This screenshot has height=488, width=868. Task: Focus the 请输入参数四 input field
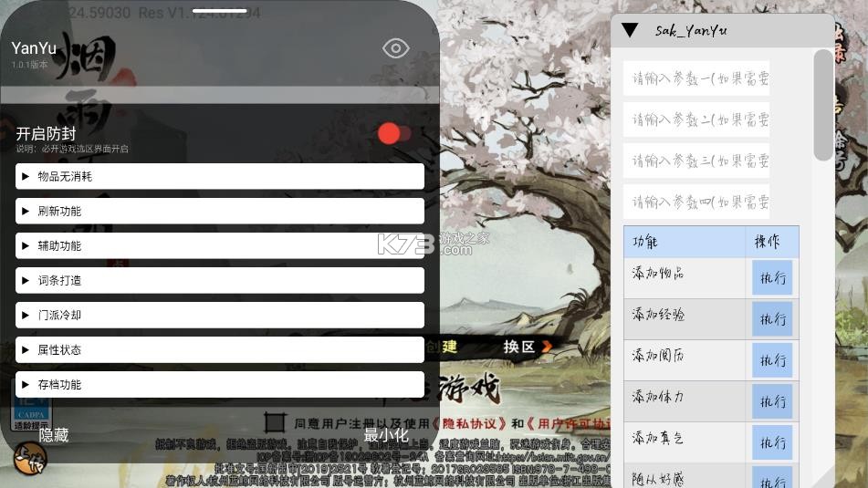click(x=696, y=202)
